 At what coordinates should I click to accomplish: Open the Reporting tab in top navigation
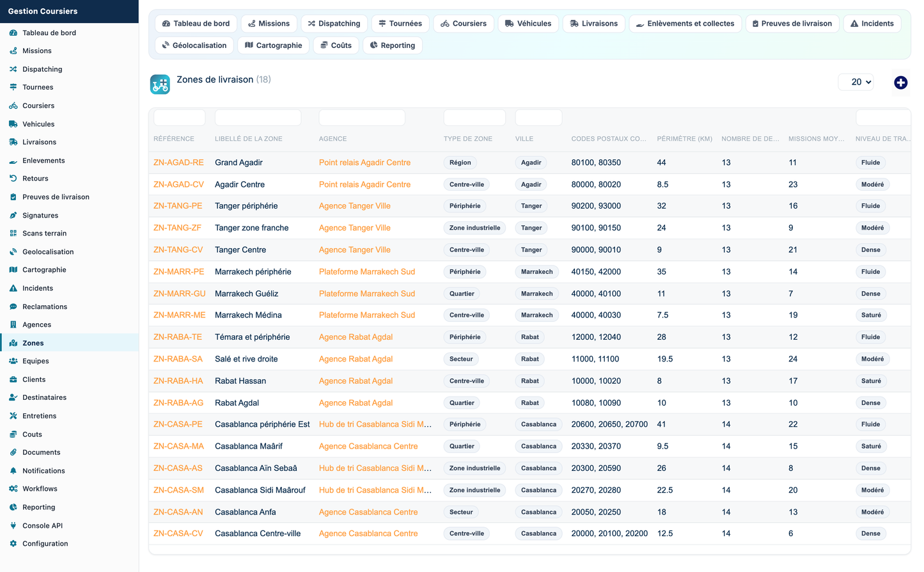(x=393, y=45)
